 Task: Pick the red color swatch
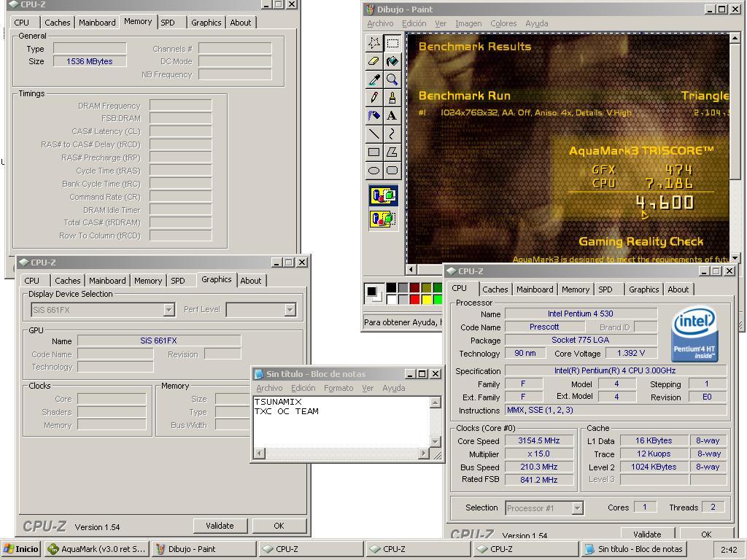[x=414, y=299]
